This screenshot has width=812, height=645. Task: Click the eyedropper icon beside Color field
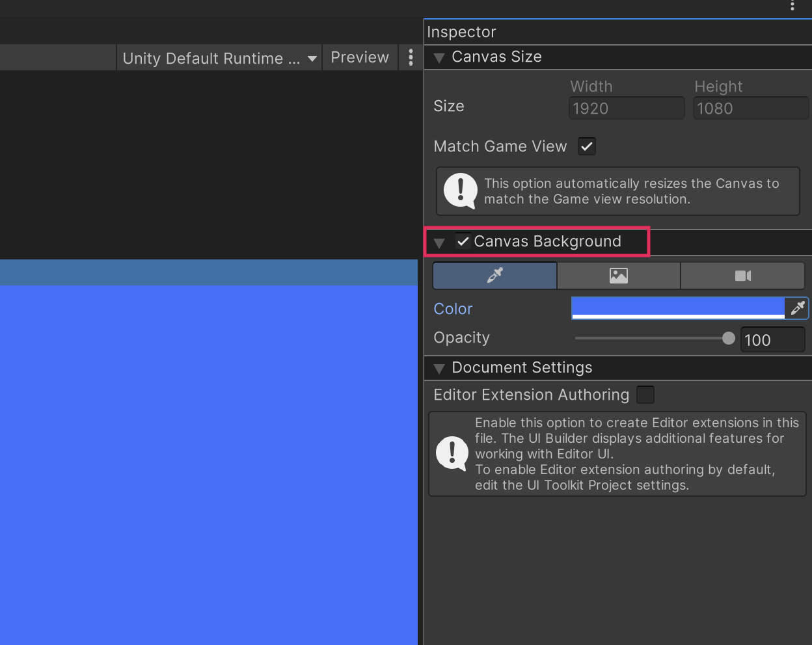797,308
